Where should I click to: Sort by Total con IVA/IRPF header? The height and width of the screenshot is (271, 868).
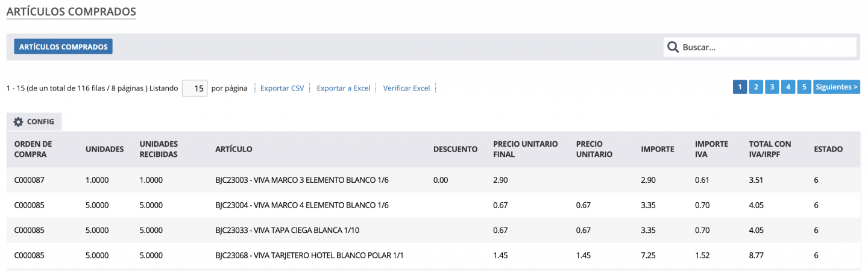pyautogui.click(x=770, y=149)
